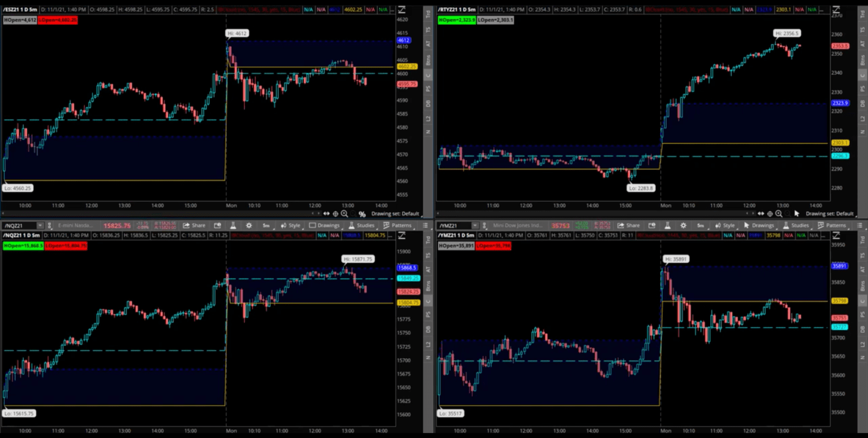Expand the /YMZ21 symbol dropdown arrow
Viewport: 868px width, 438px height.
[x=475, y=225]
